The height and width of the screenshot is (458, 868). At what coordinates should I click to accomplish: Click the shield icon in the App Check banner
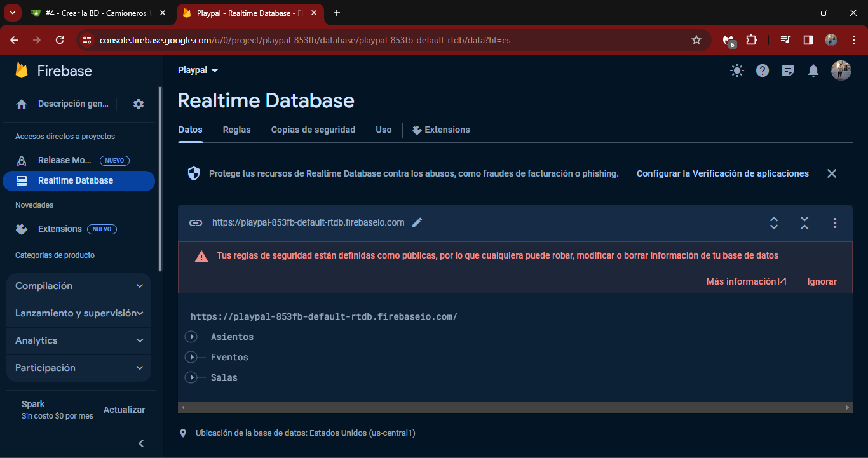tap(194, 173)
